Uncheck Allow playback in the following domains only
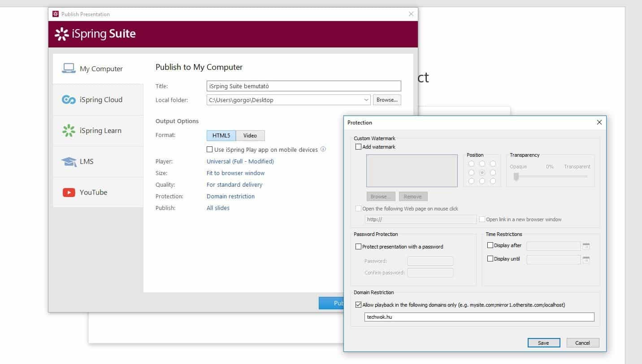 click(358, 305)
